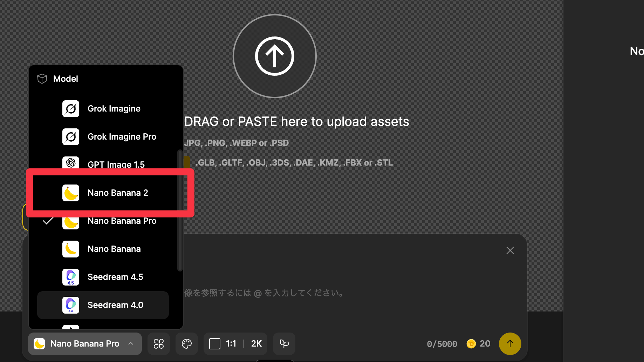Screen dimensions: 644x362
Task: Click the sprout leaf icon button
Action: pyautogui.click(x=284, y=344)
